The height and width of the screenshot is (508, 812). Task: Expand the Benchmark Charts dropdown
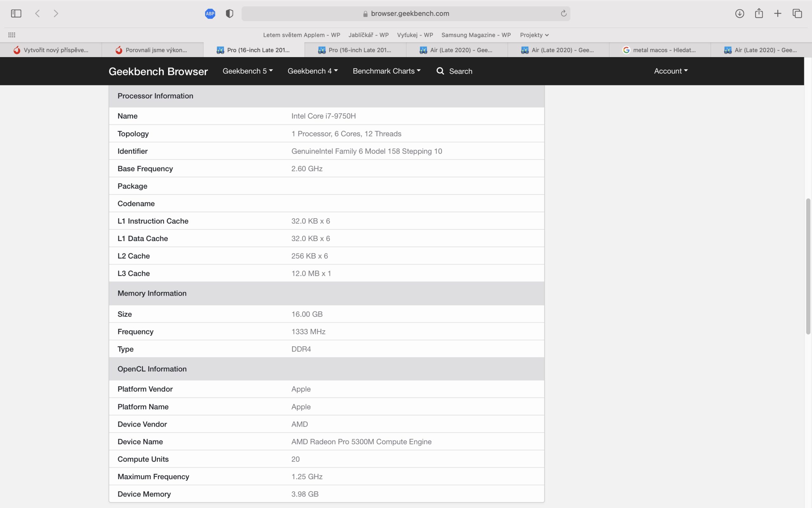click(387, 71)
